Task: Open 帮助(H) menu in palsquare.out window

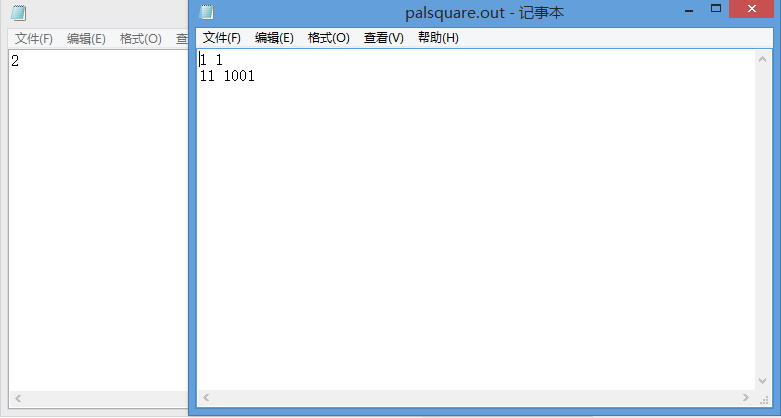Action: click(438, 38)
